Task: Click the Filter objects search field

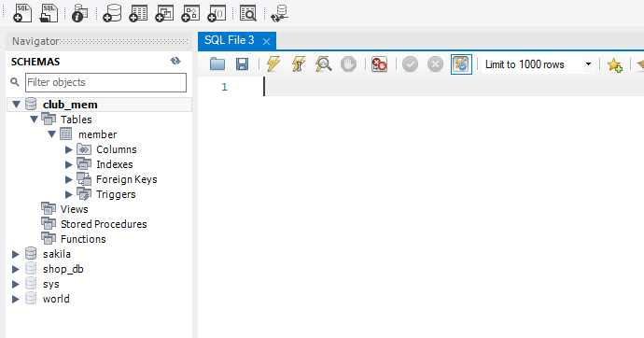Action: click(105, 82)
